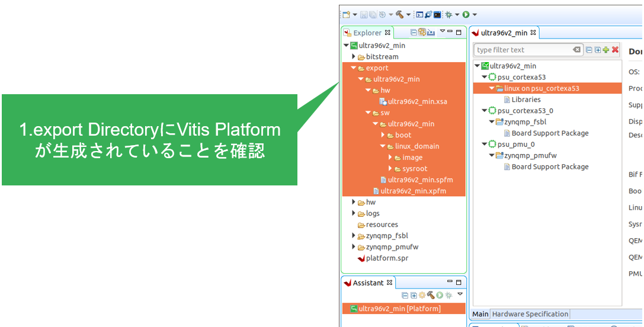This screenshot has height=327, width=644.
Task: Select the resources folder
Action: coord(378,225)
